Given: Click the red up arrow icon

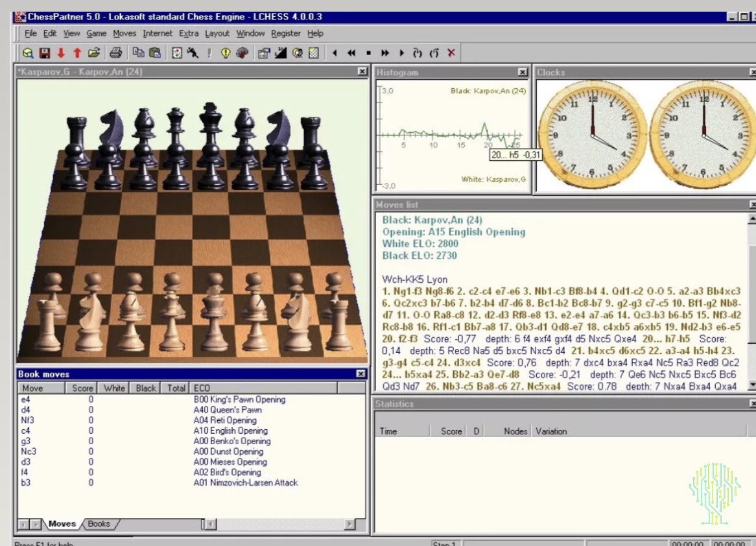Looking at the screenshot, I should [x=77, y=53].
